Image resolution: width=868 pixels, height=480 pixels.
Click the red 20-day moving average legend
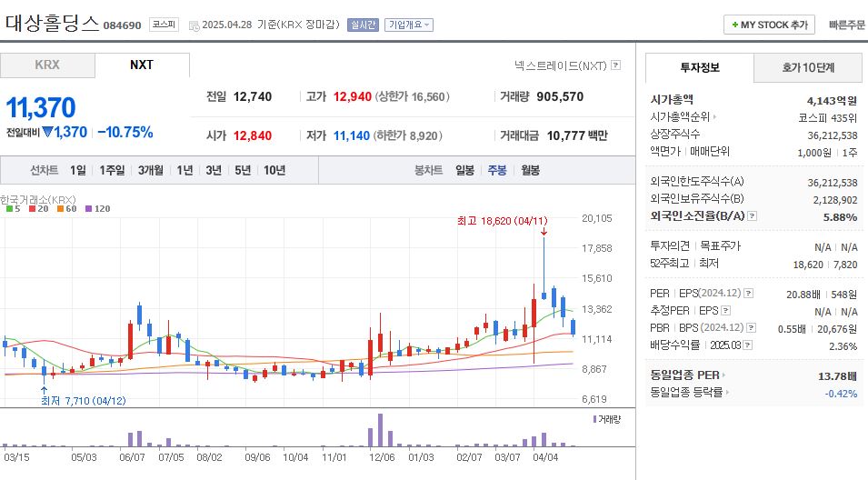coord(39,209)
